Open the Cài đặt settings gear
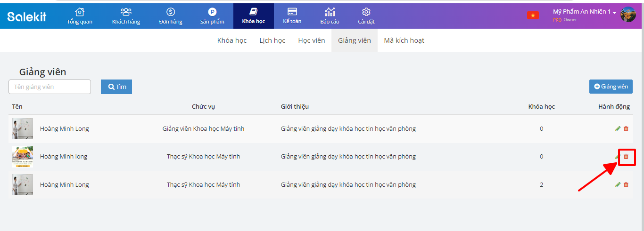 (x=366, y=12)
